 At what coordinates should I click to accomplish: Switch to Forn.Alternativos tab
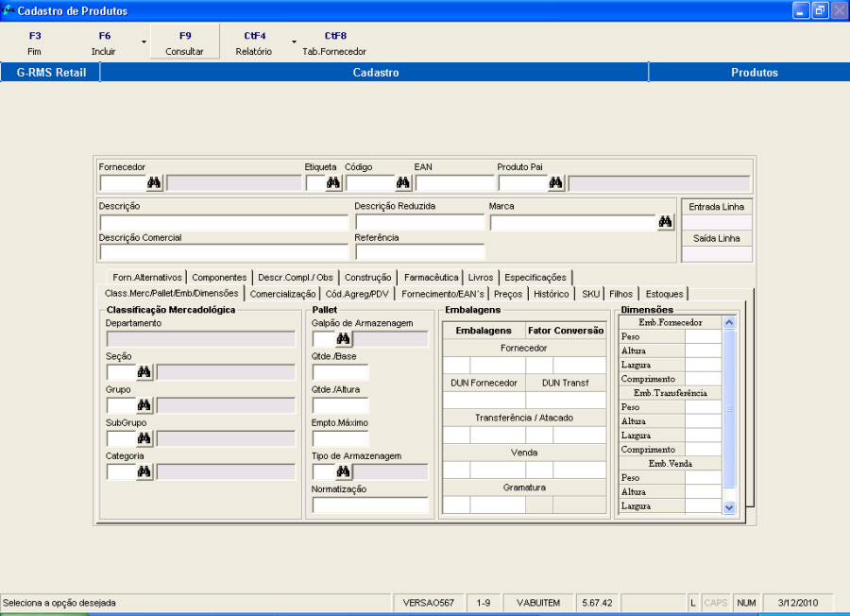(147, 278)
